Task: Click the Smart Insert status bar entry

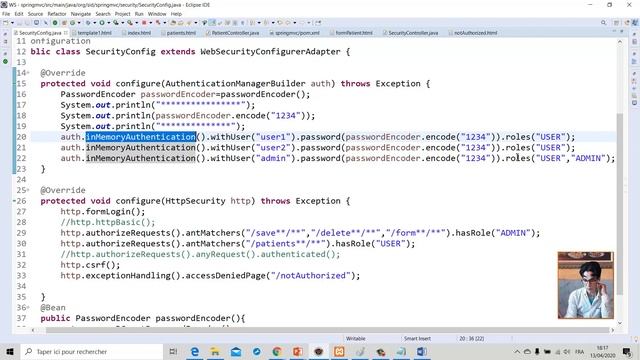Action: pos(417,338)
